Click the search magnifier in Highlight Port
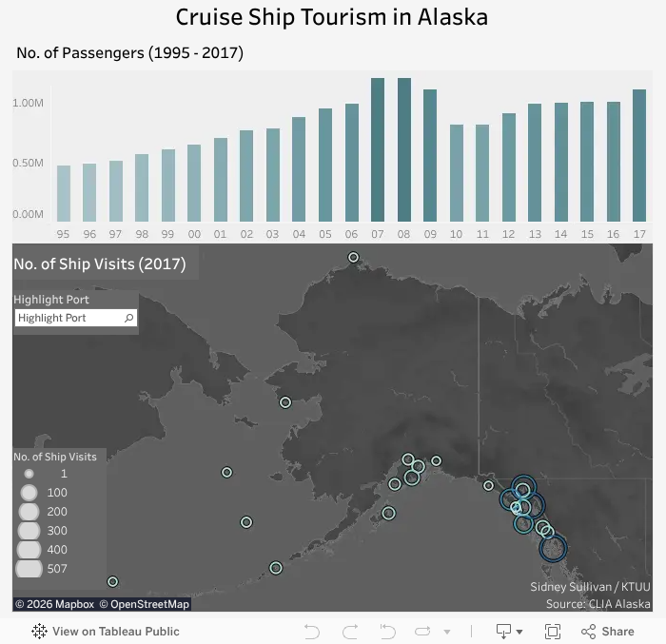Viewport: 666px width, 644px height. 129,318
